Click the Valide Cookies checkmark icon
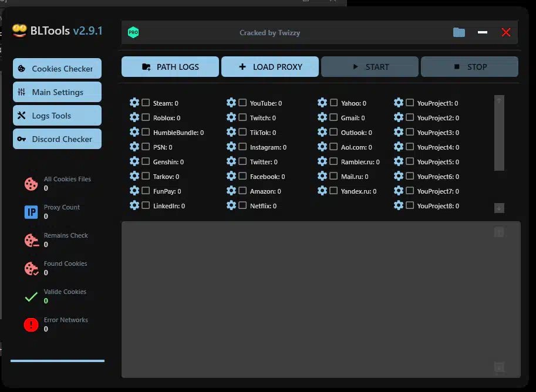 (x=31, y=296)
